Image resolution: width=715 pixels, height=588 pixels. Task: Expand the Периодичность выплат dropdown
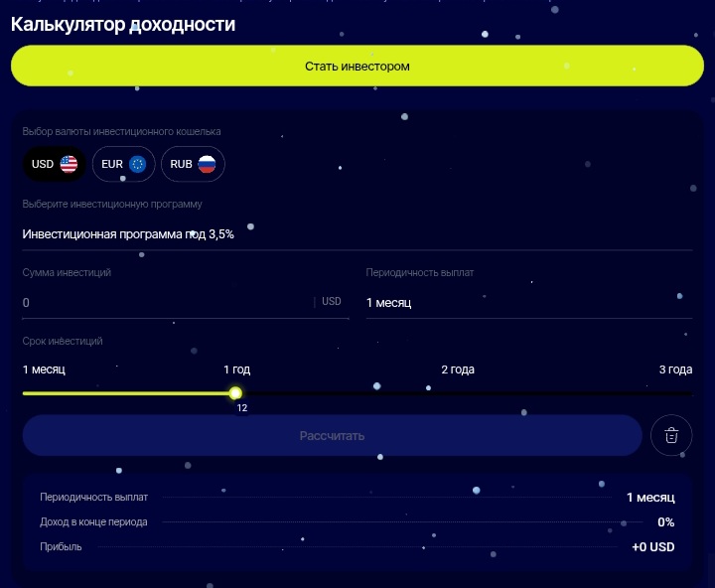click(x=528, y=303)
